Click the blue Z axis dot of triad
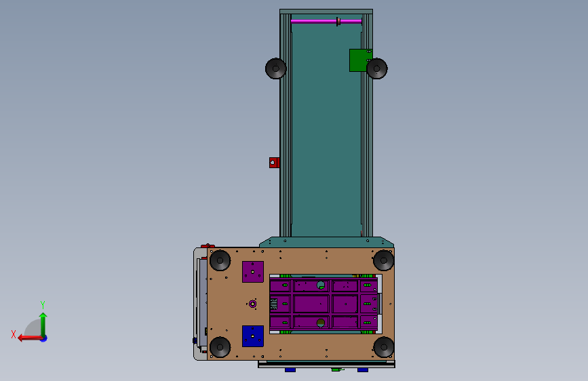 click(44, 338)
